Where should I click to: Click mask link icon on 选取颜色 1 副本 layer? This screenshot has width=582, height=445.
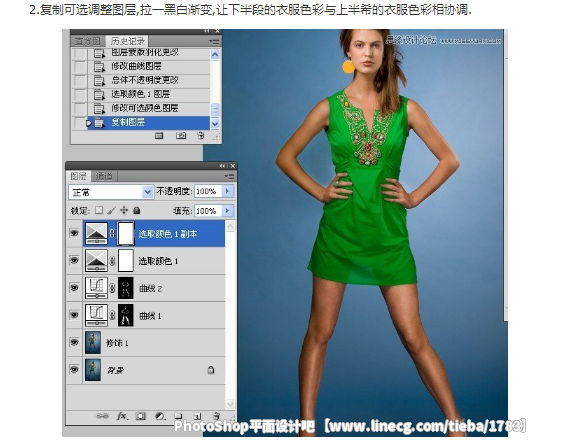[x=112, y=233]
